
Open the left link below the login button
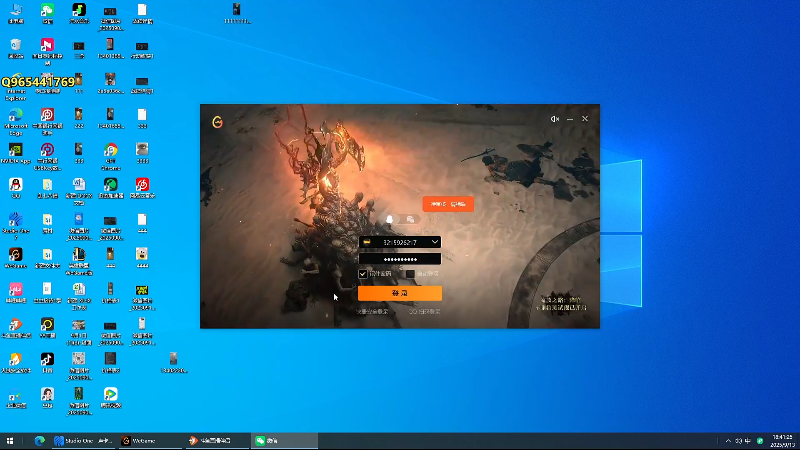pyautogui.click(x=372, y=311)
